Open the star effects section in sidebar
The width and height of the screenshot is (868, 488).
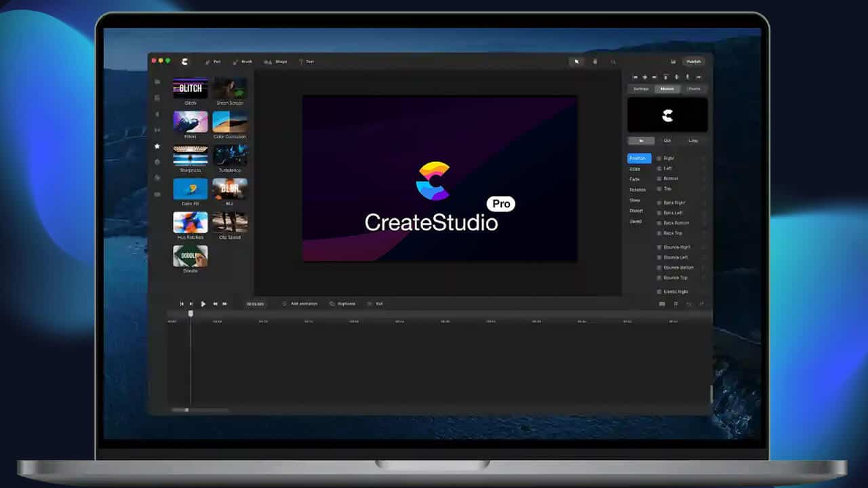pyautogui.click(x=157, y=146)
